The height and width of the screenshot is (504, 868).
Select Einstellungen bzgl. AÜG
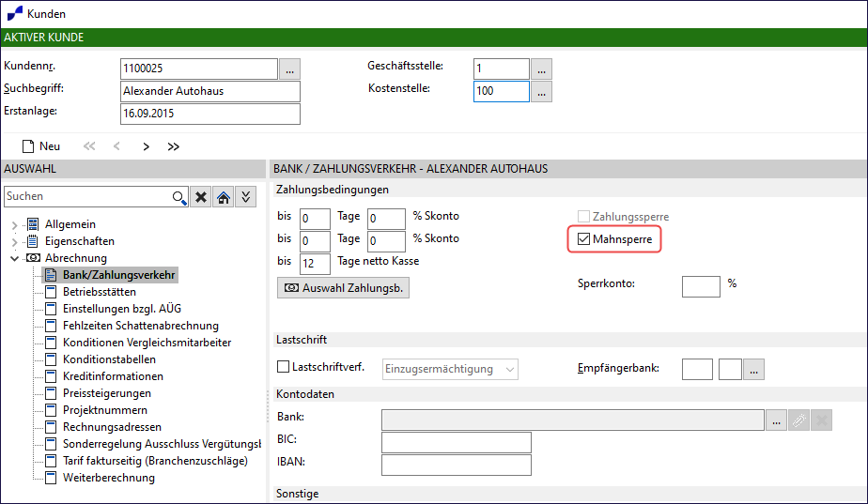tap(122, 309)
